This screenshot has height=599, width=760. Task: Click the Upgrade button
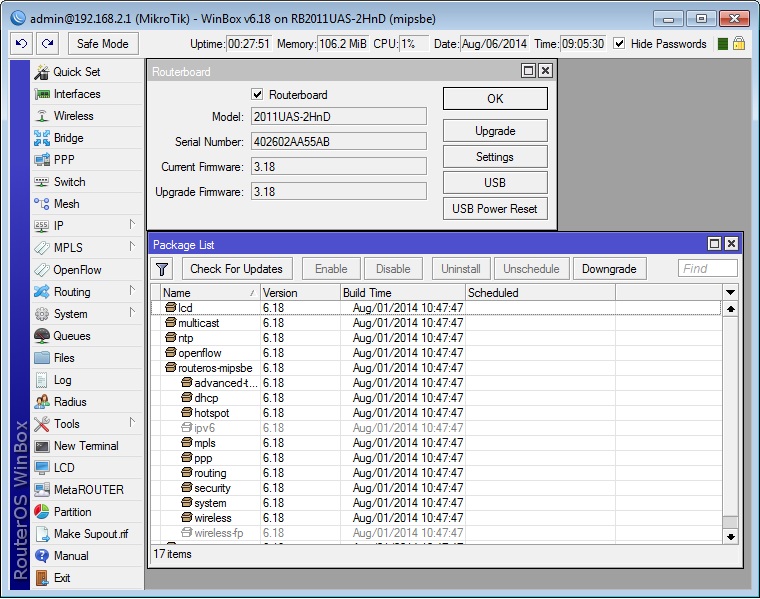[x=495, y=131]
